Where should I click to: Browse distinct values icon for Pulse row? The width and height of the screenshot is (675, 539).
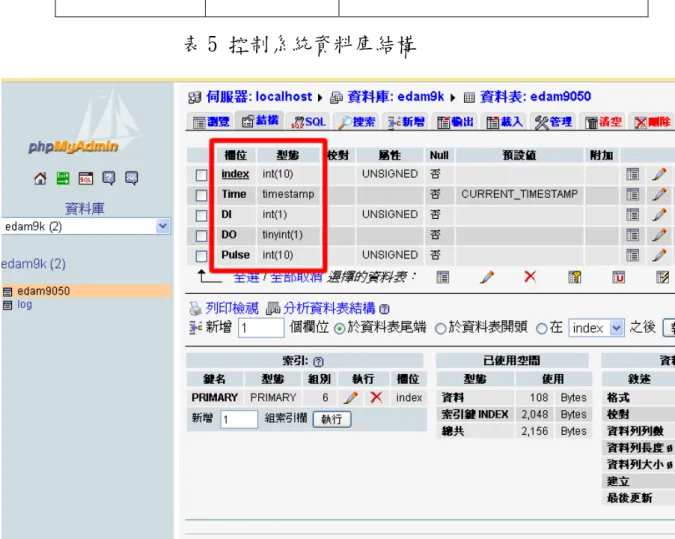click(632, 255)
